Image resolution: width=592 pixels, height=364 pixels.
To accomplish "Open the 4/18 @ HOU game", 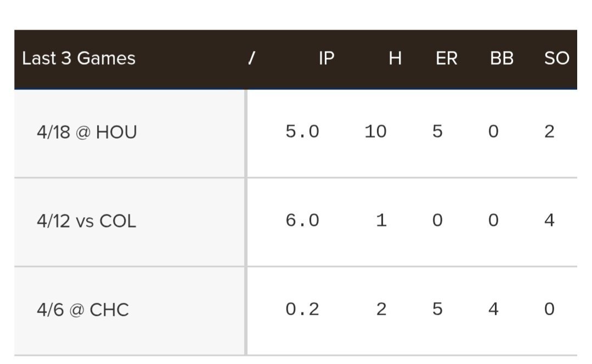I will 87,133.
